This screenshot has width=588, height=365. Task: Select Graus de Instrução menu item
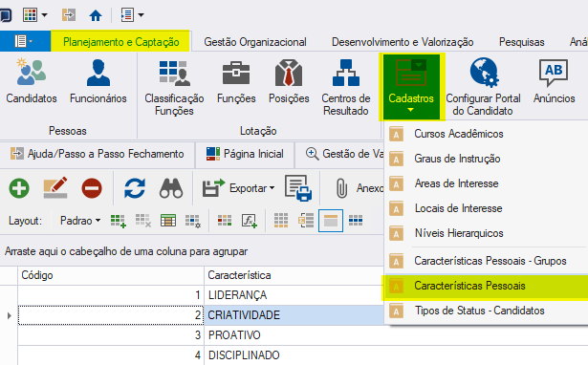[487, 159]
